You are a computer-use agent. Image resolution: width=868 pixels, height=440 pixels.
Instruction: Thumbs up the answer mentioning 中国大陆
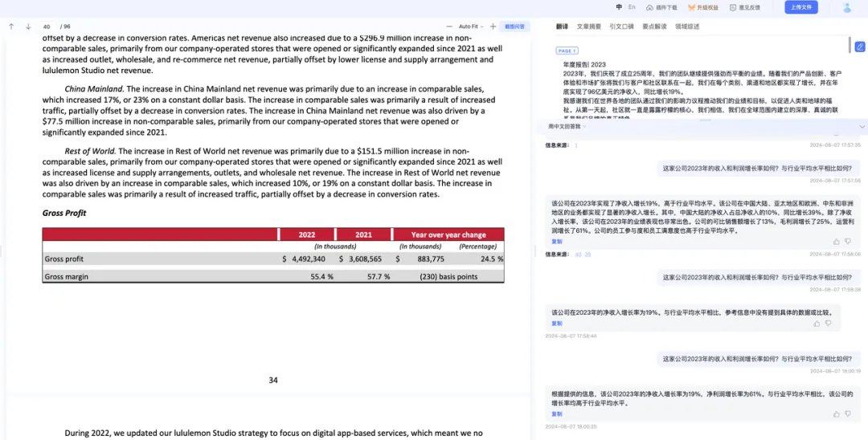point(836,242)
